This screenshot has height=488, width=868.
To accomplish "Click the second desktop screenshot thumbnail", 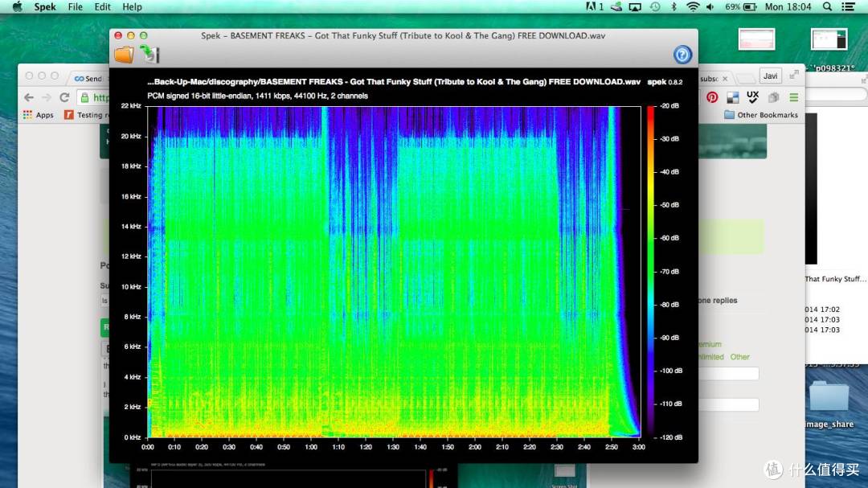I will [x=829, y=39].
